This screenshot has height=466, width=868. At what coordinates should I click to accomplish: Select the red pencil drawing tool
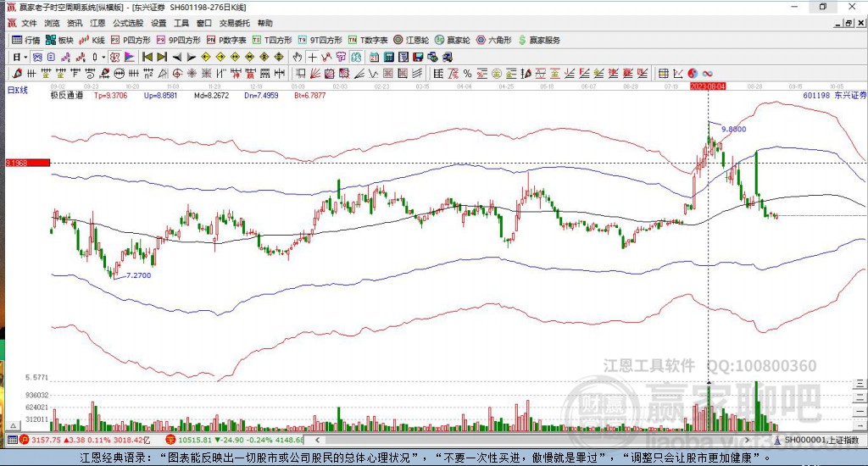[17, 73]
